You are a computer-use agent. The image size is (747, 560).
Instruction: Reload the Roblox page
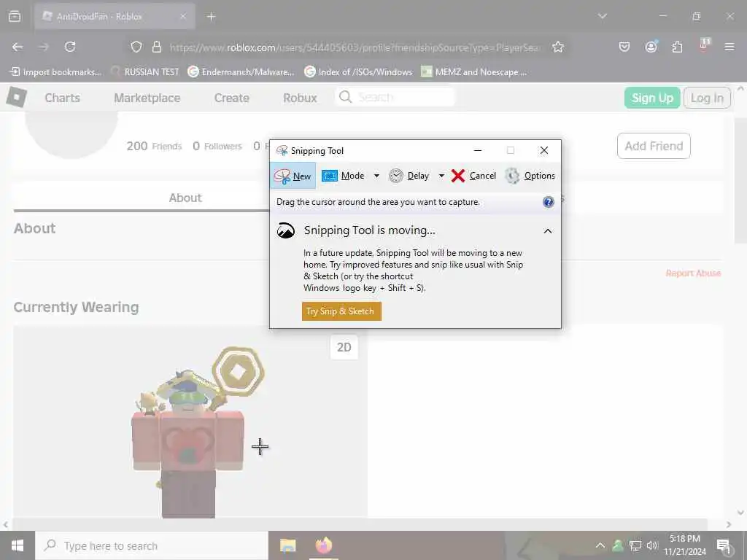(70, 47)
